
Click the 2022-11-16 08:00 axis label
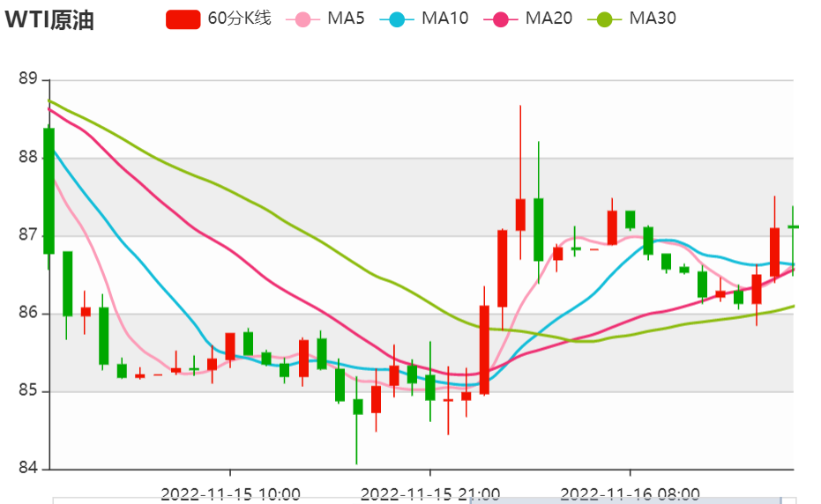pyautogui.click(x=630, y=494)
